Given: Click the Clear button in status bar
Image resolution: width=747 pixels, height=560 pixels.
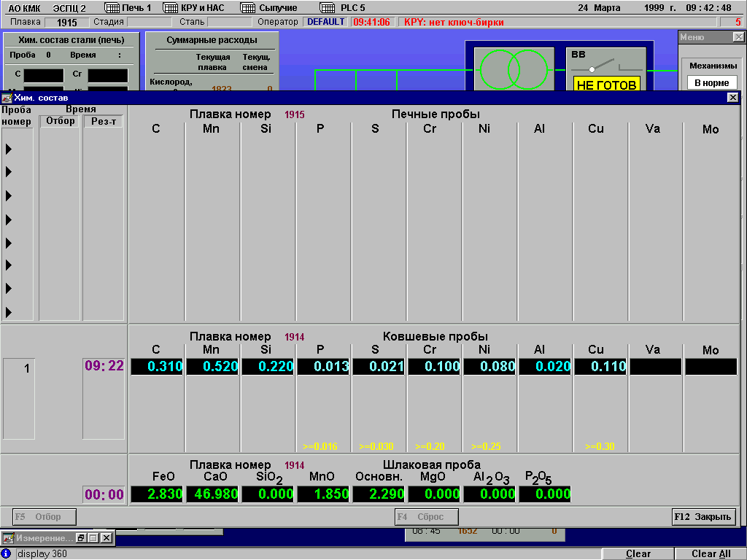Looking at the screenshot, I should (x=638, y=554).
